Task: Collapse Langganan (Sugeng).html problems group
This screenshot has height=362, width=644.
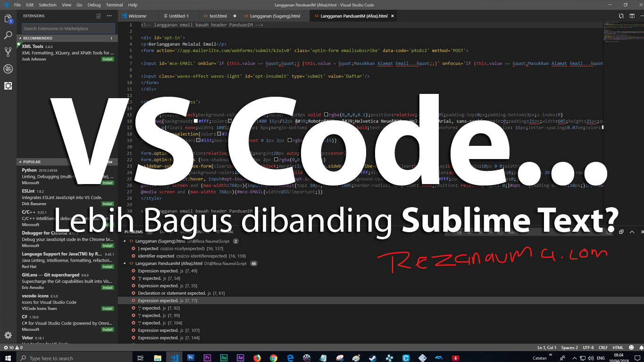Action: 125,241
